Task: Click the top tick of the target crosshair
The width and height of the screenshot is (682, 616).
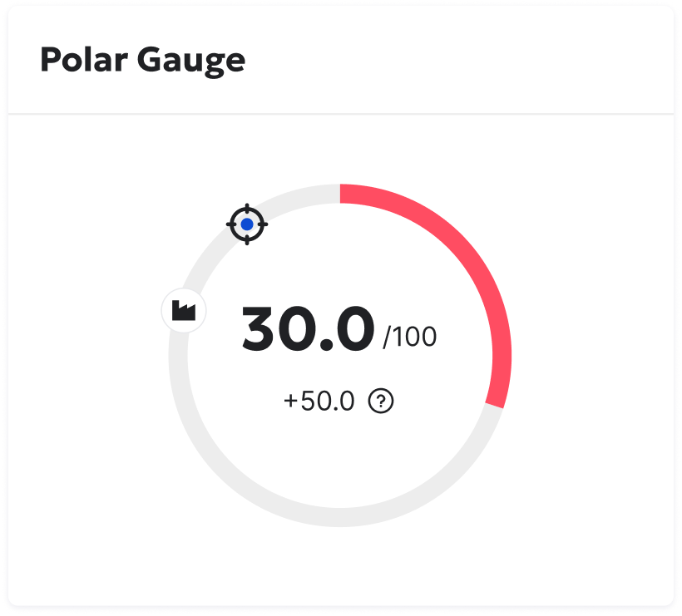Action: 246,205
